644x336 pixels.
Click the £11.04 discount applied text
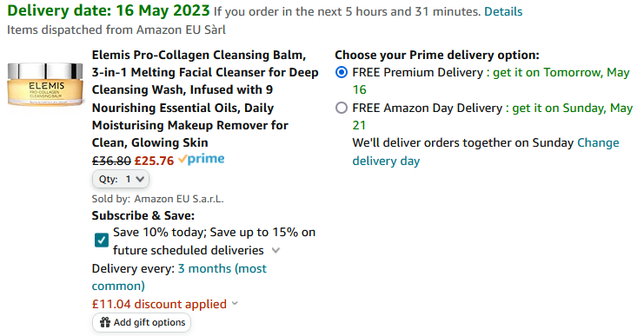pyautogui.click(x=159, y=304)
